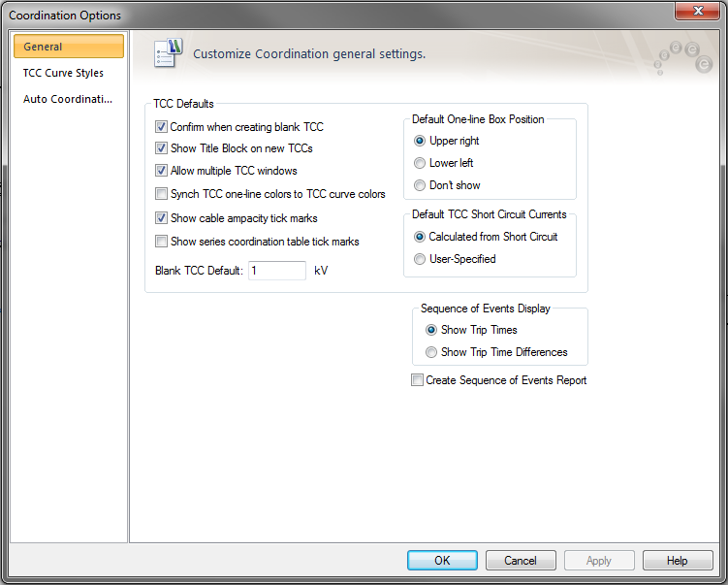This screenshot has width=728, height=585.
Task: Switch to the Auto Coordination category
Action: tap(68, 99)
